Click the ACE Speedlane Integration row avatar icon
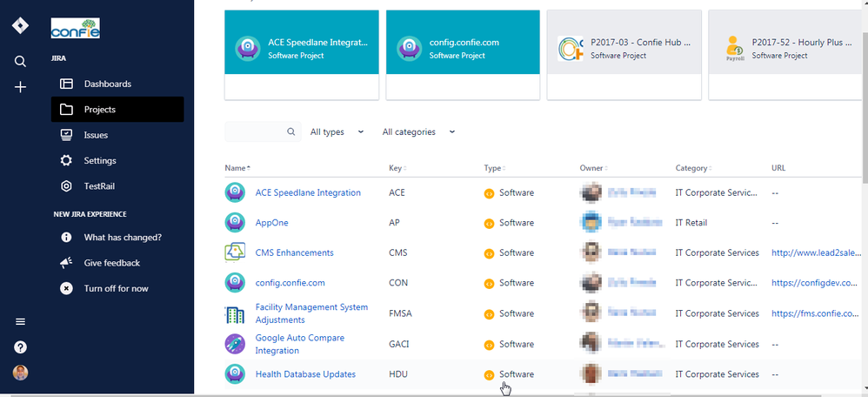The height and width of the screenshot is (397, 868). coord(235,192)
